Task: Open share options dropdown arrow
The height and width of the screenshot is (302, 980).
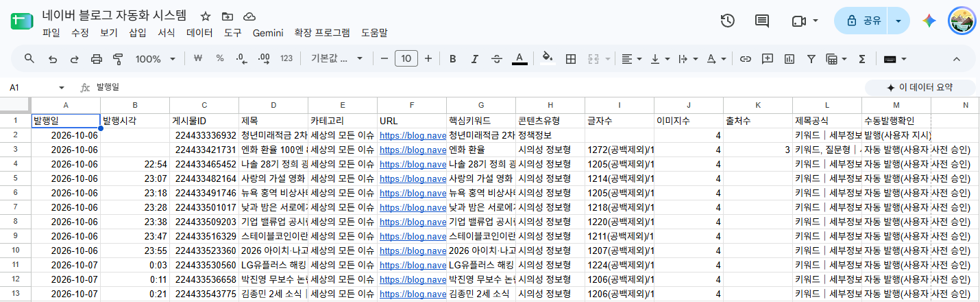Action: 898,21
